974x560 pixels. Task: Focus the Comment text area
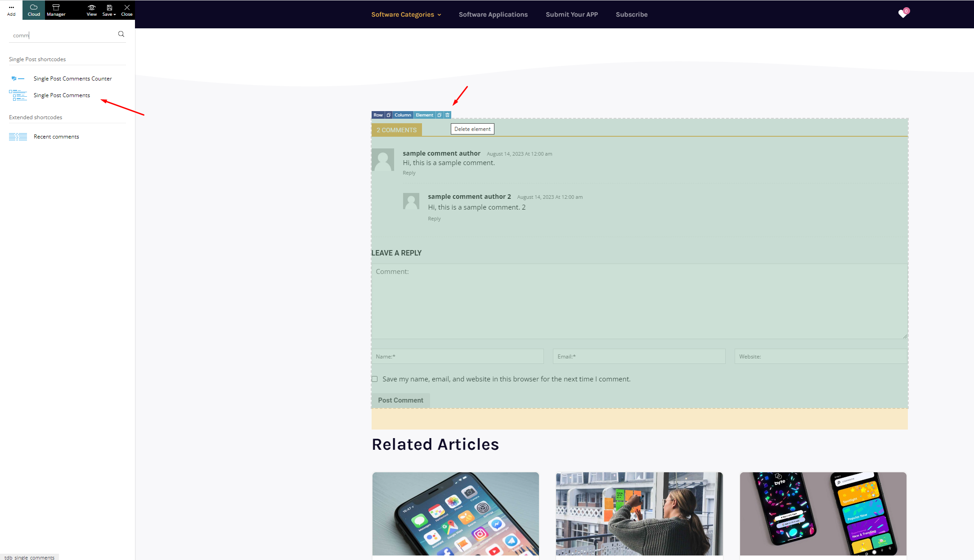[x=640, y=301]
